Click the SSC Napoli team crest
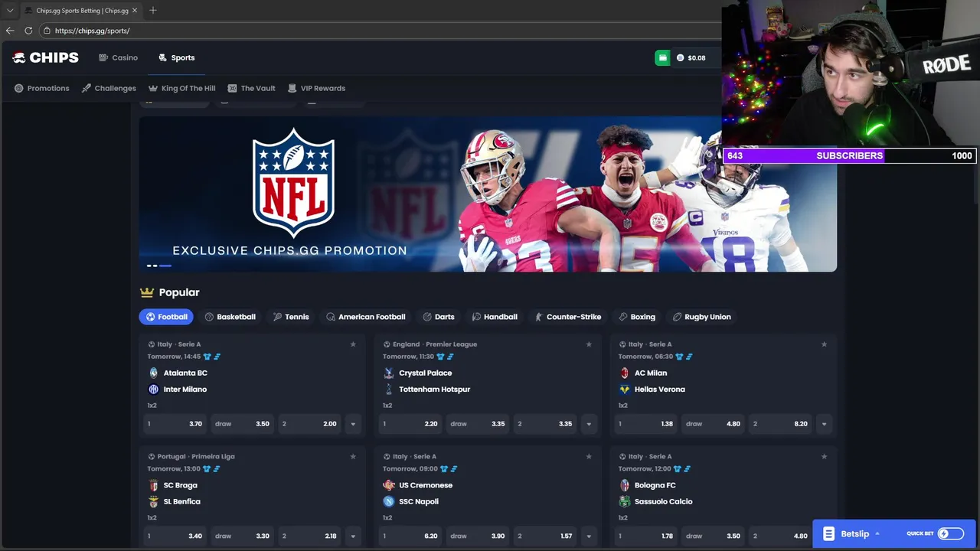The width and height of the screenshot is (980, 551). 389,502
